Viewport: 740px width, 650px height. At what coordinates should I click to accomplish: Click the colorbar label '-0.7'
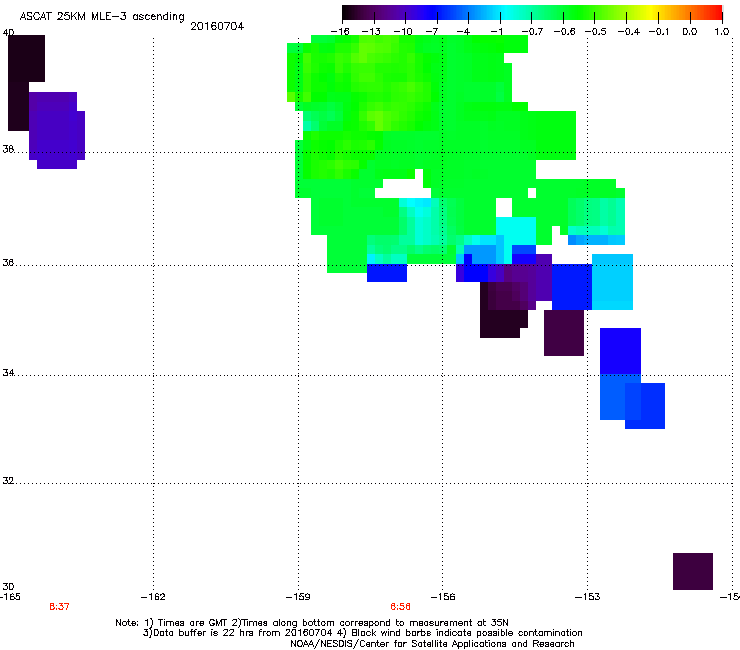tap(532, 32)
